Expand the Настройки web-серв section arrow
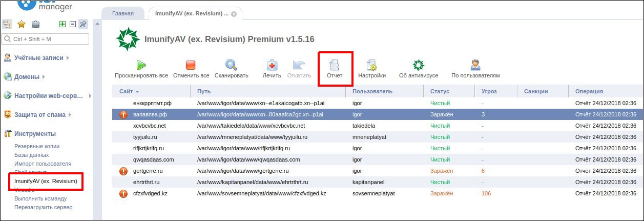This screenshot has height=221, width=644. (90, 95)
